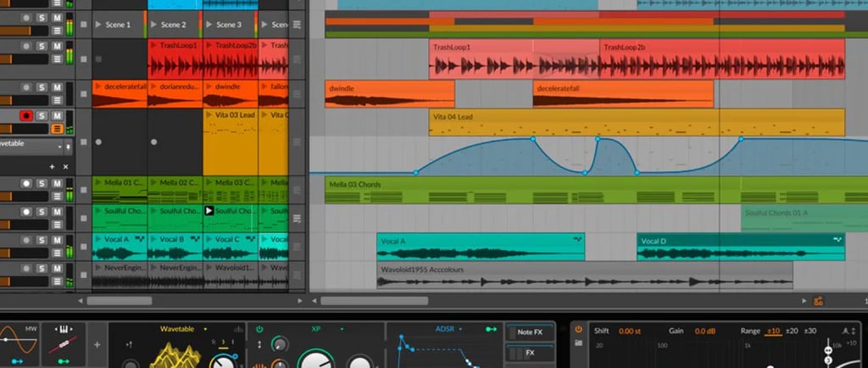Add a device with the plus button
The width and height of the screenshot is (868, 368).
click(97, 345)
